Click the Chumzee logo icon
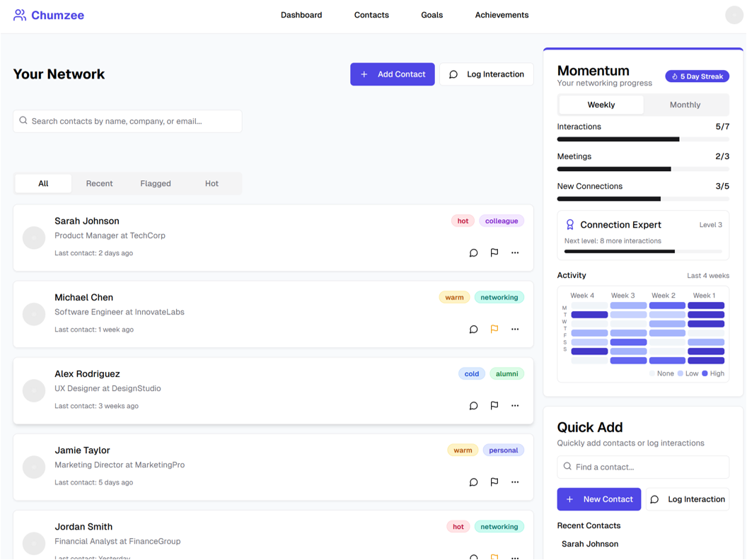The height and width of the screenshot is (560, 747). click(20, 15)
